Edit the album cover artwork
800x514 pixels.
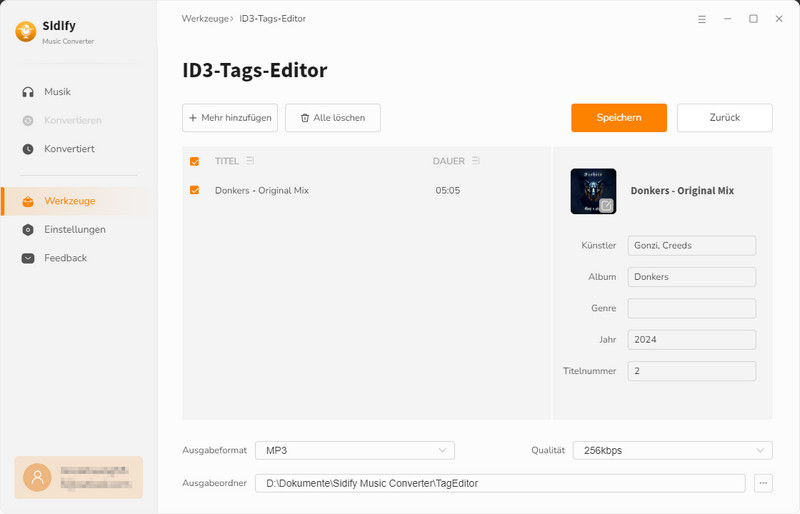(606, 205)
